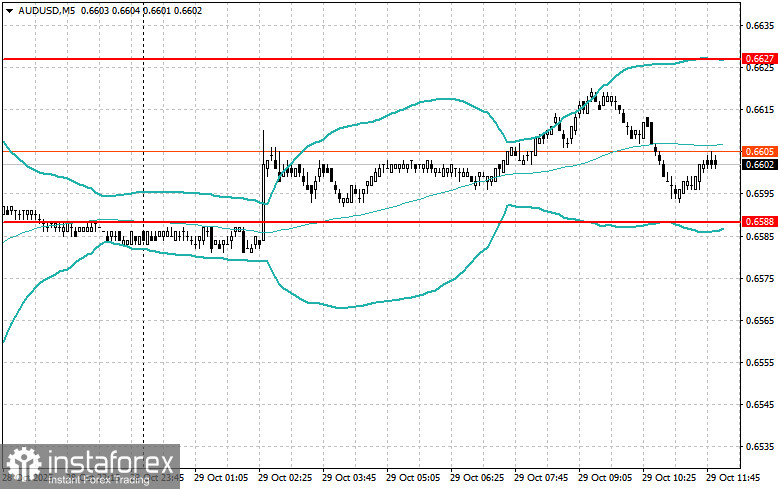Click the 29 Oct 06:25 time label
The image size is (781, 489).
pyautogui.click(x=477, y=478)
